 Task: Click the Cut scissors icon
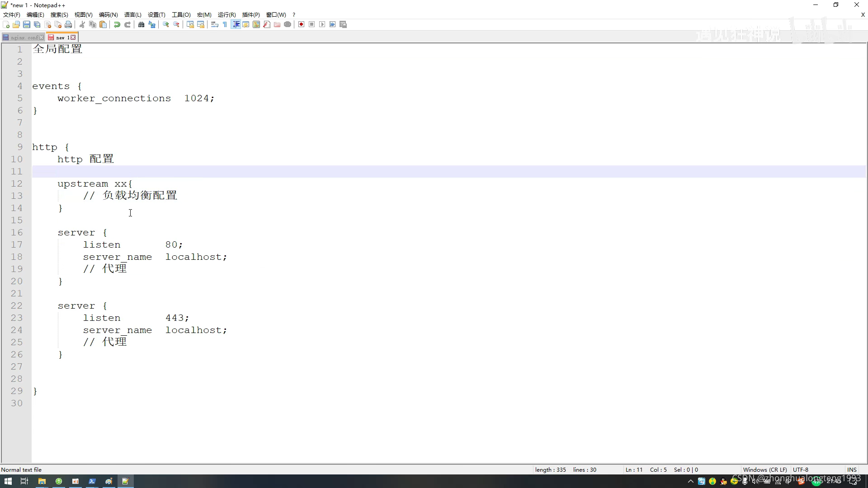[x=82, y=24]
